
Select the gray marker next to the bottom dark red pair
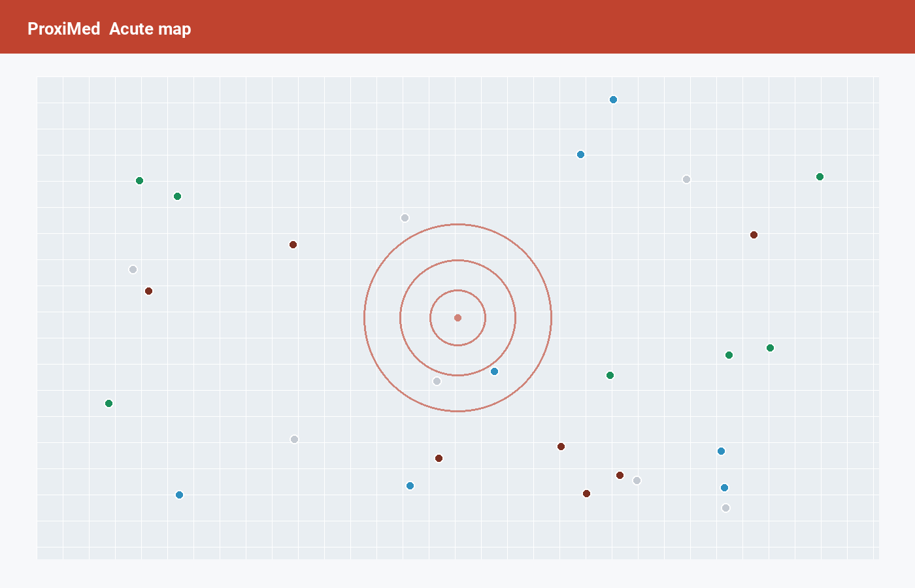pos(637,480)
